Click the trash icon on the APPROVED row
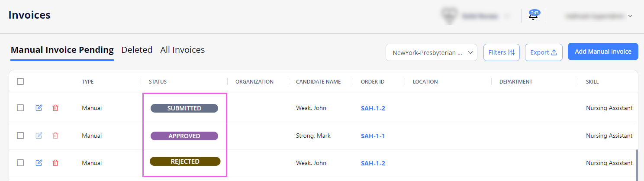The image size is (644, 181). pyautogui.click(x=55, y=136)
